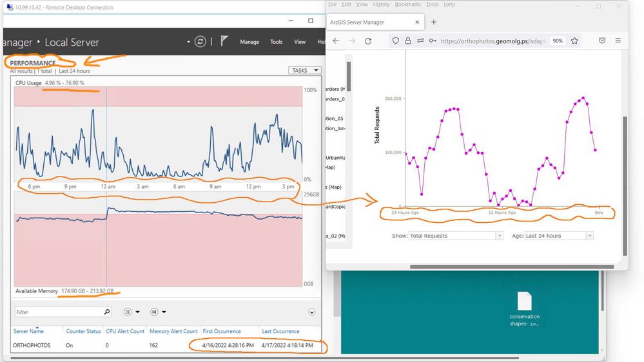Refresh Server Manager with circular arrows icon

pos(200,41)
